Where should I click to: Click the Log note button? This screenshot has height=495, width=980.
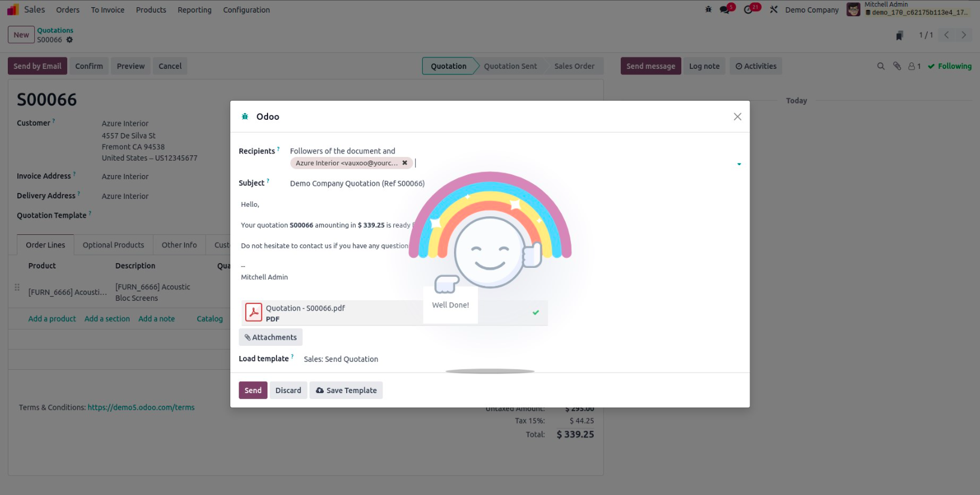[x=704, y=66]
